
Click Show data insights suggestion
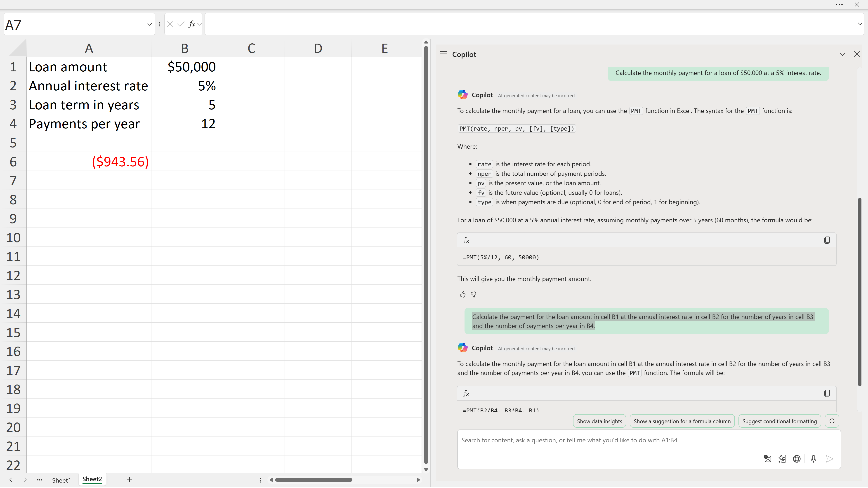point(599,421)
